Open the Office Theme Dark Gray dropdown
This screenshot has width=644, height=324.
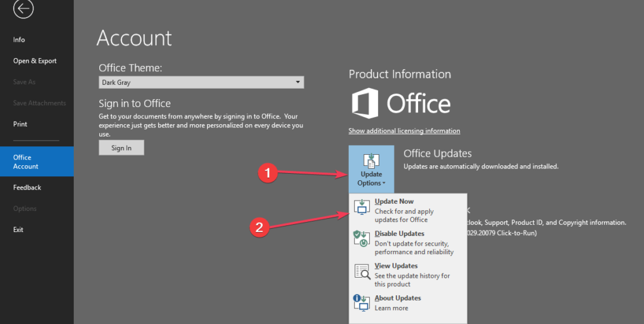pos(201,82)
